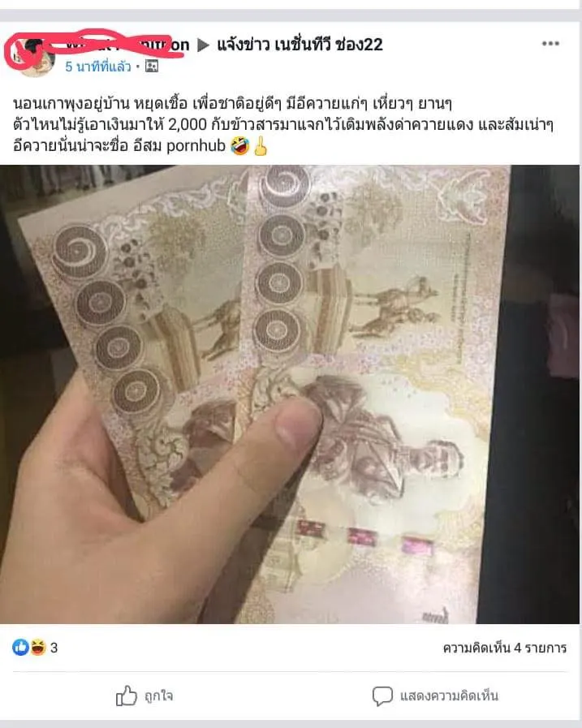
Task: Click the blue like reaction icon
Action: tap(20, 647)
